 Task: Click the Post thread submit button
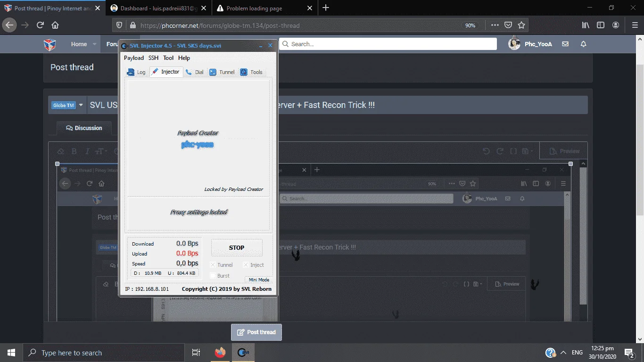click(x=256, y=332)
